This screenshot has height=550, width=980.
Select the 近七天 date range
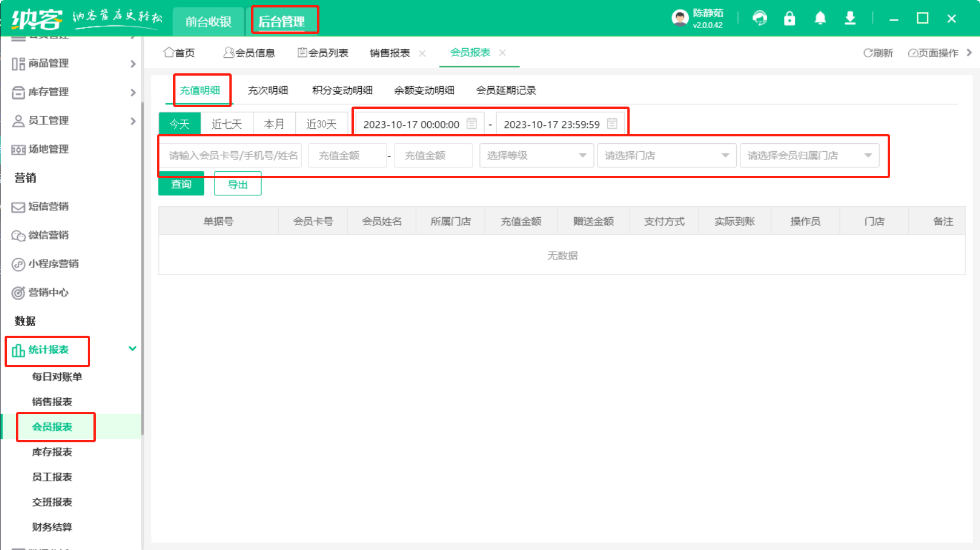coord(227,124)
